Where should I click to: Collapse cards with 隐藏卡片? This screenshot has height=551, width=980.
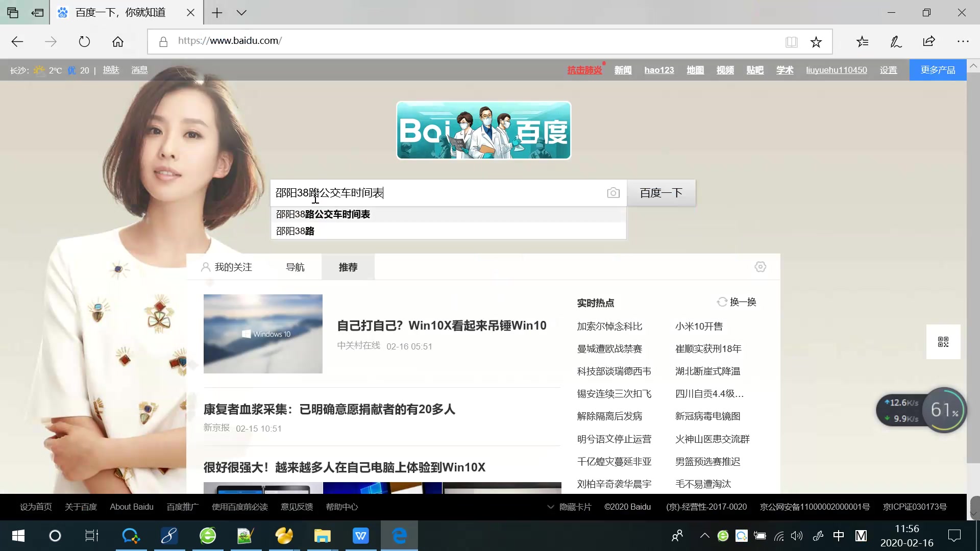(x=569, y=507)
